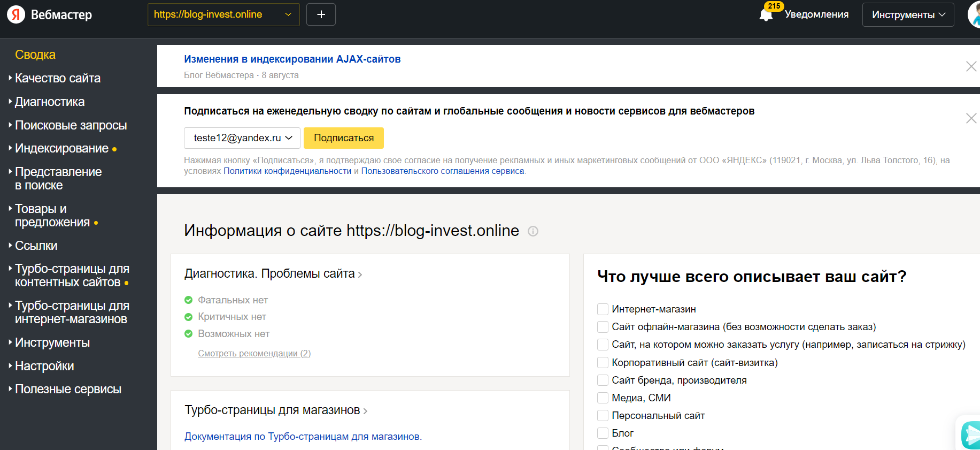The image size is (980, 450).
Task: Open the user profile avatar
Action: point(974,14)
